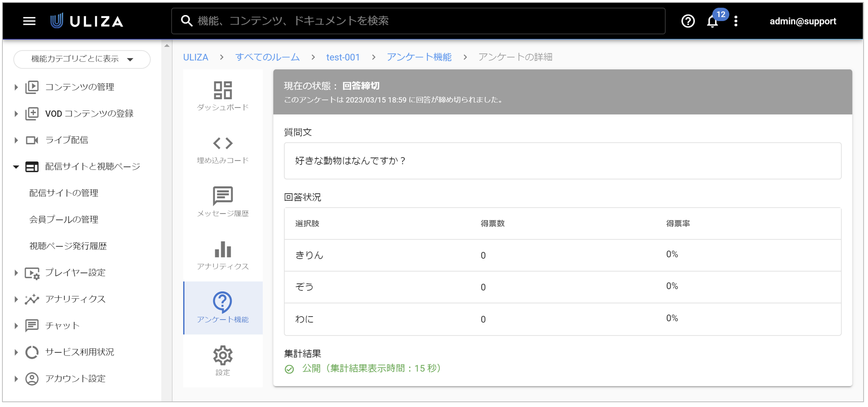Open the 設定 gear tab

(x=223, y=361)
